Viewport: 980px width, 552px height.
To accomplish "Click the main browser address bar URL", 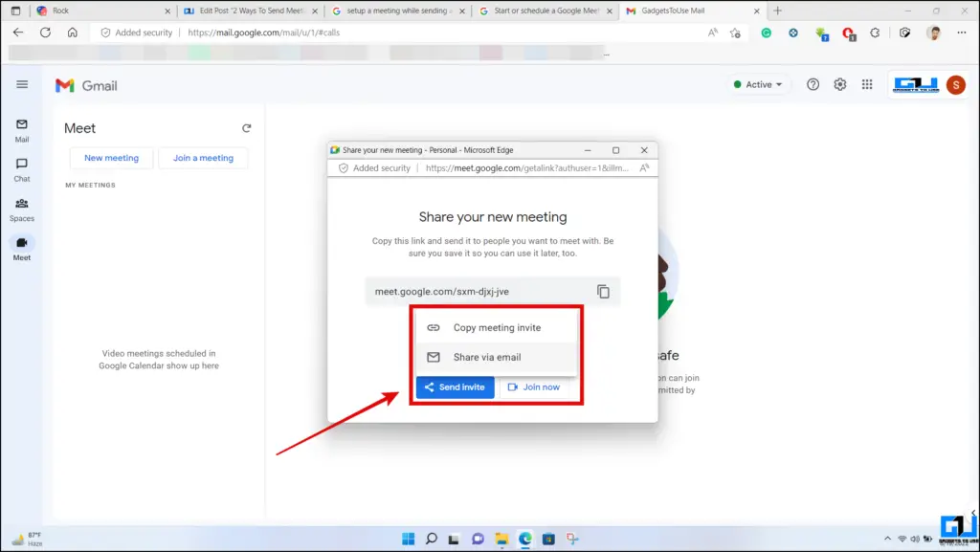I will (x=264, y=33).
